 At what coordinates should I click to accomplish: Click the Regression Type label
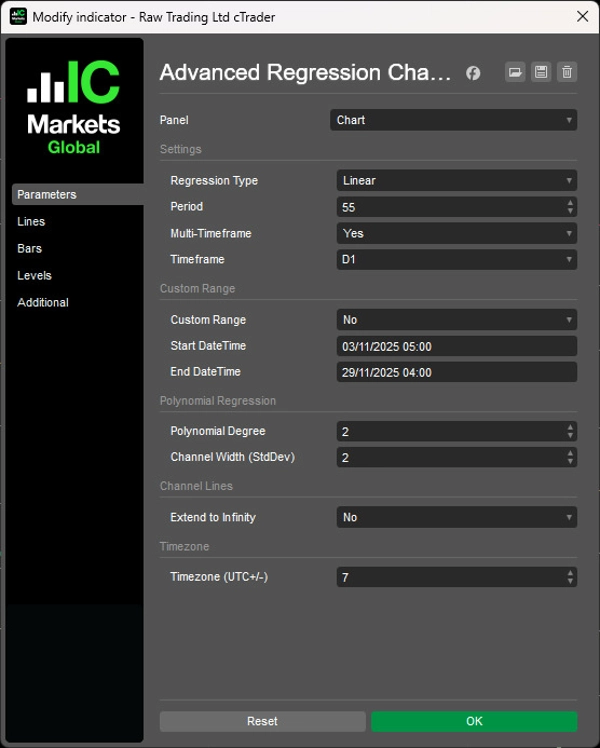[x=214, y=180]
